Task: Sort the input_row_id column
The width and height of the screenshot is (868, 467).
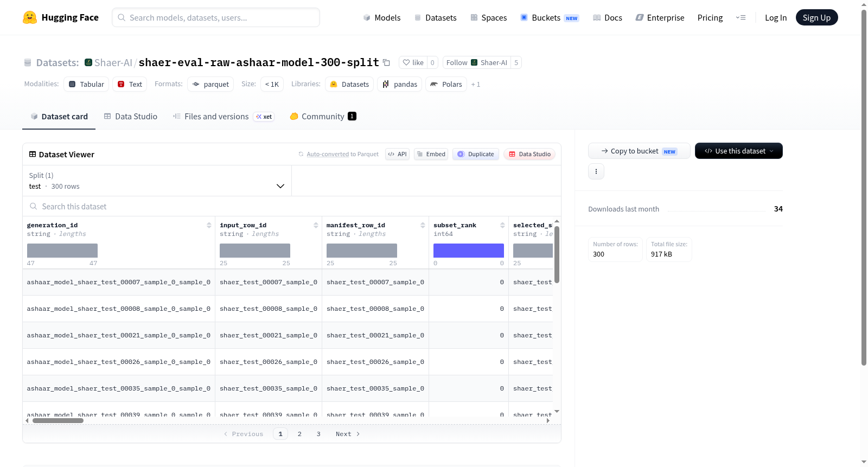Action: [316, 225]
